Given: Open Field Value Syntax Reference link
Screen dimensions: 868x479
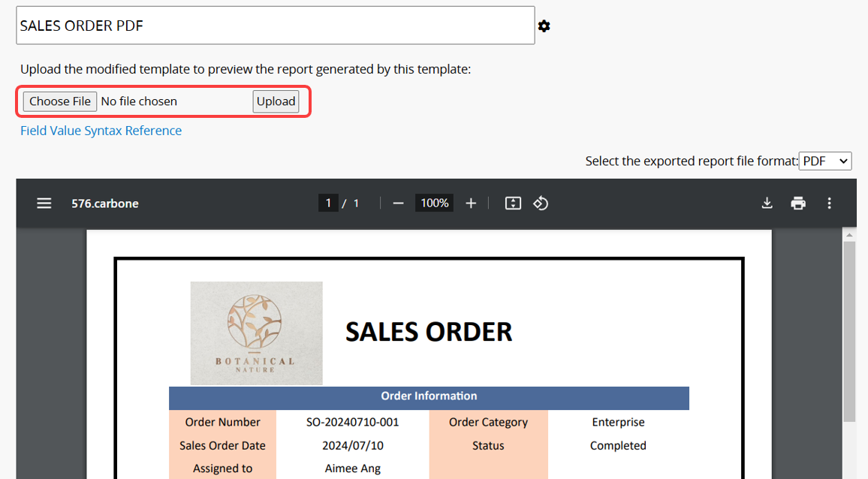Looking at the screenshot, I should (101, 131).
